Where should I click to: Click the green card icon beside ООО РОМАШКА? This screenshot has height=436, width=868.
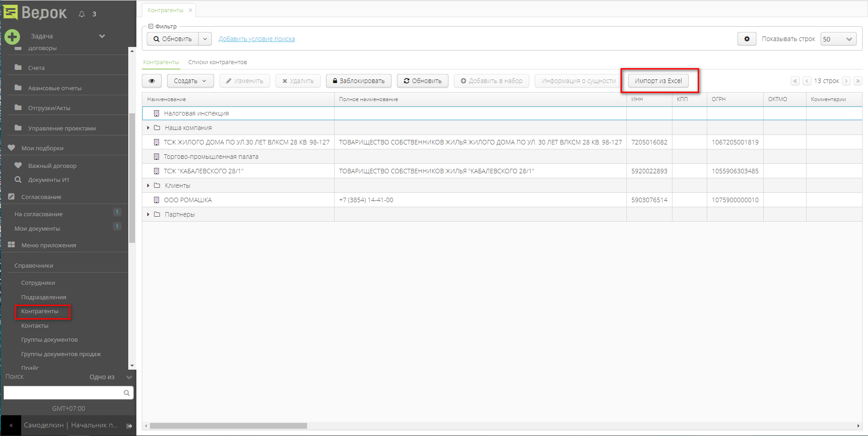pyautogui.click(x=156, y=199)
